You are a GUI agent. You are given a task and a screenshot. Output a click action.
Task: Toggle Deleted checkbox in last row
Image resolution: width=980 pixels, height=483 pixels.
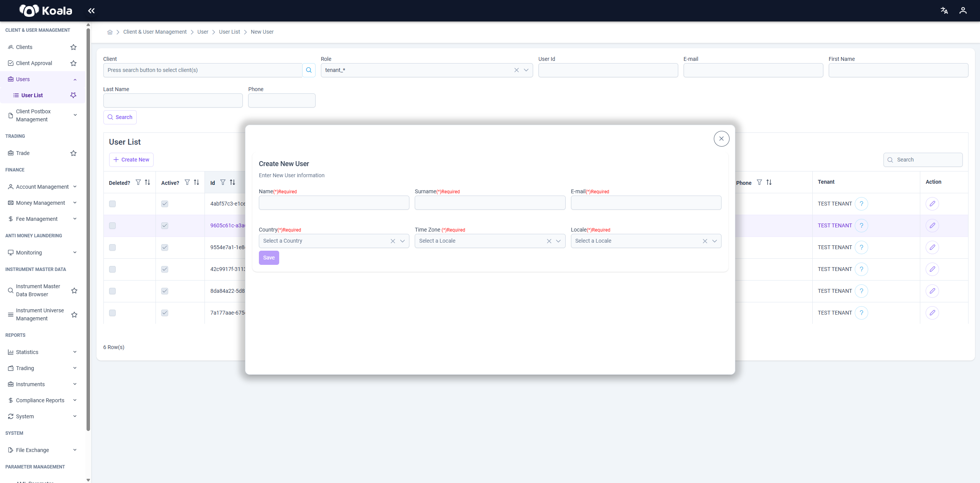112,313
